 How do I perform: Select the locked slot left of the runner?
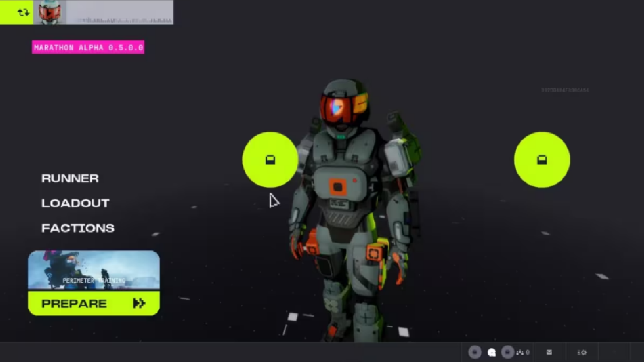click(x=270, y=160)
